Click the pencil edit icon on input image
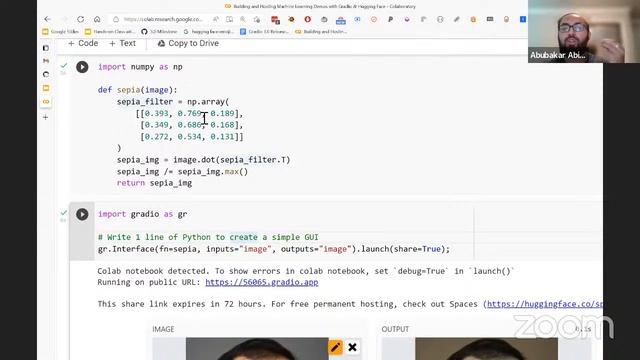 point(336,347)
